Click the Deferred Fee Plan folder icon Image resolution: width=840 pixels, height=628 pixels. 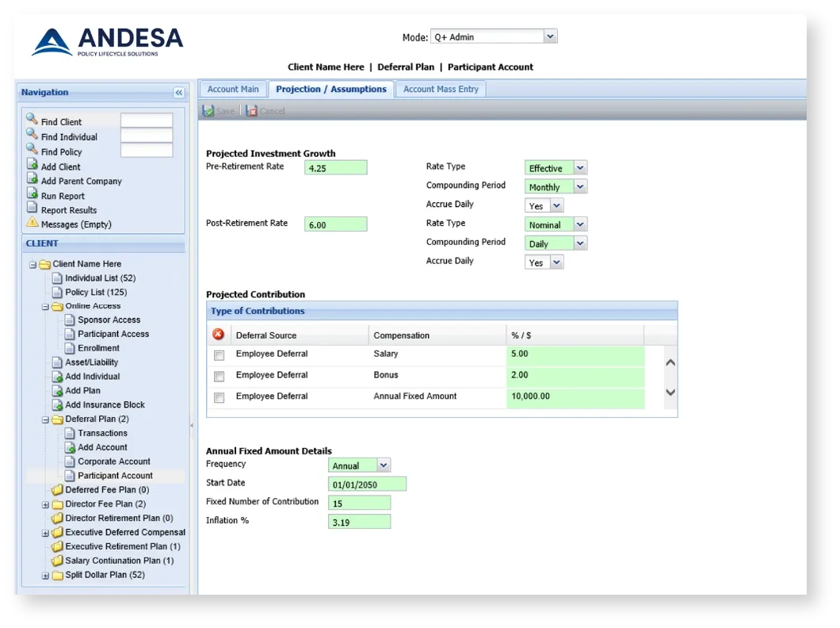tap(57, 490)
